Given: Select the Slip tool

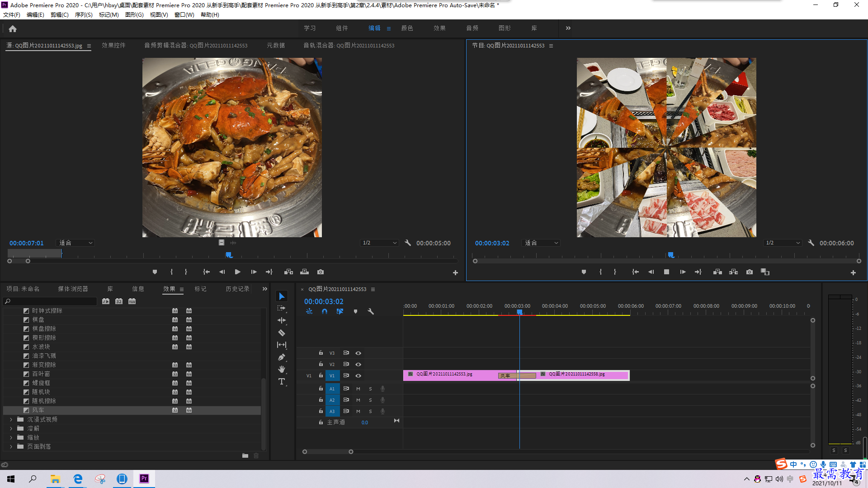Looking at the screenshot, I should pos(282,345).
